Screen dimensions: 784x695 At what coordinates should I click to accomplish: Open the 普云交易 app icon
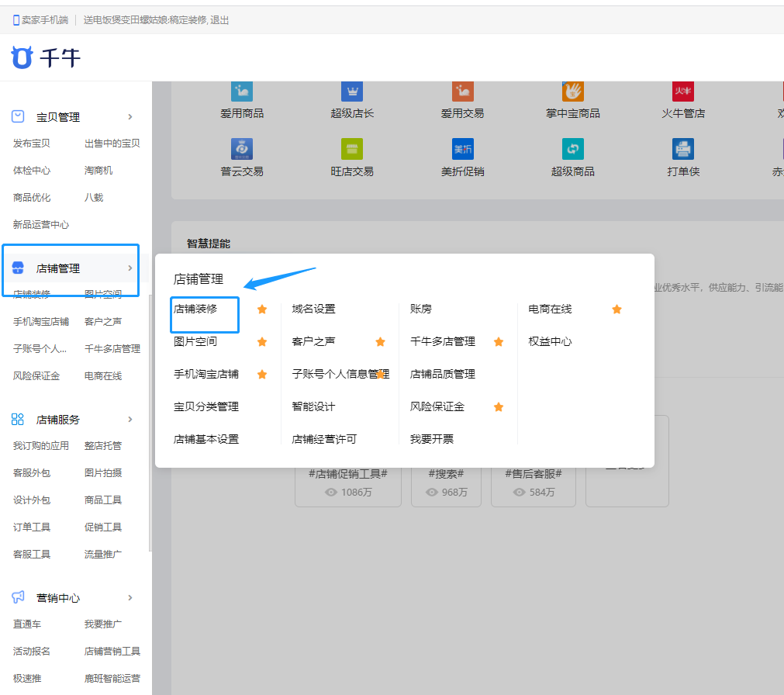pyautogui.click(x=242, y=149)
